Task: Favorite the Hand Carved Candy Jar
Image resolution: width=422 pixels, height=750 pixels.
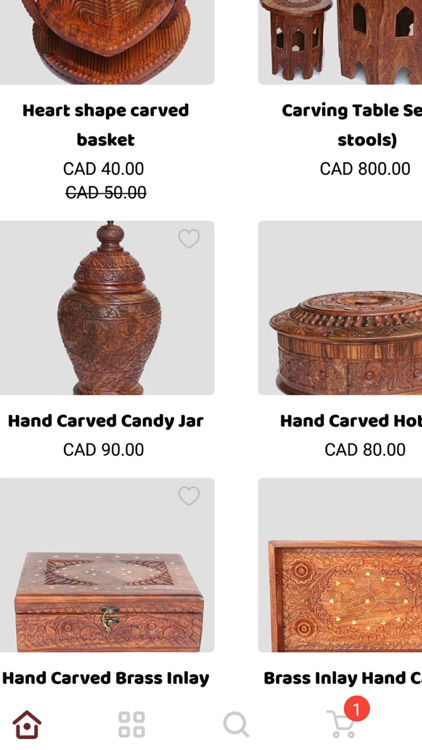Action: [x=189, y=238]
